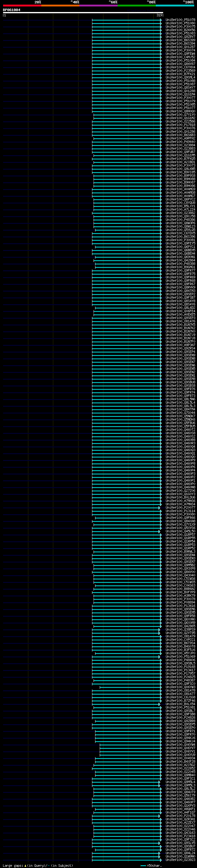Click the cyan alignment bar of UniRef100_Q45L50
197x868 pixels.
[x=126, y=531]
